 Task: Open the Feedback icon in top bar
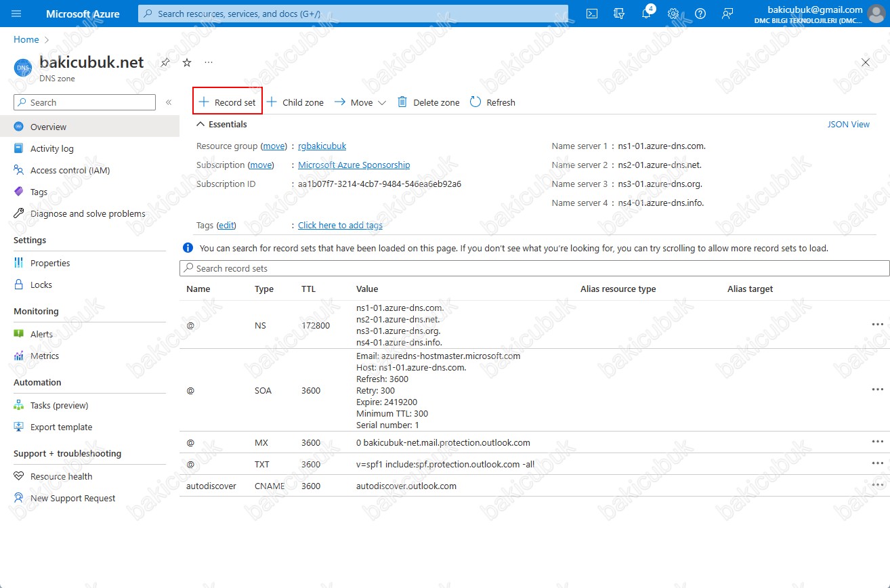point(727,14)
